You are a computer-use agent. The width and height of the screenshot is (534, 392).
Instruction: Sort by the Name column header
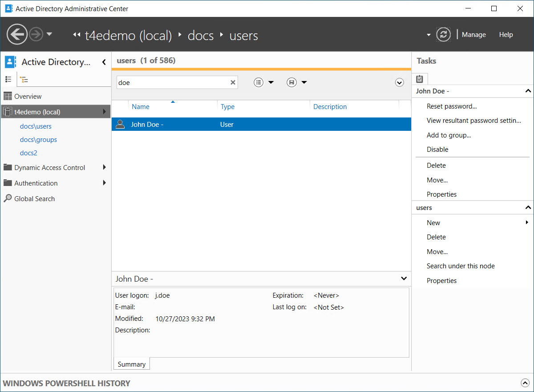tap(141, 107)
